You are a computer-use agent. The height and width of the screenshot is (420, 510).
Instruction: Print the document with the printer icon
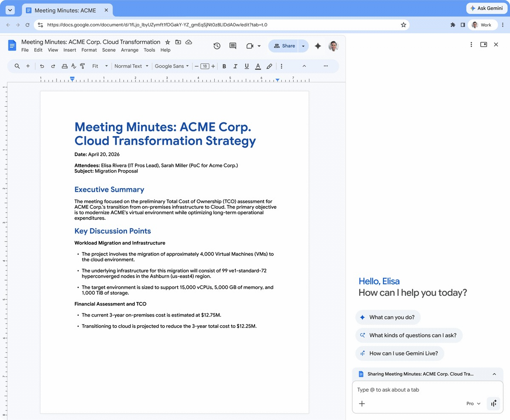point(65,66)
